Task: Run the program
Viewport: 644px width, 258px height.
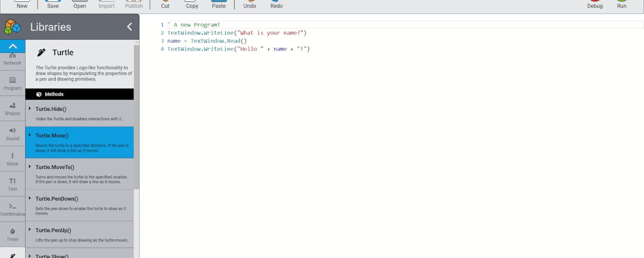Action: pyautogui.click(x=622, y=5)
